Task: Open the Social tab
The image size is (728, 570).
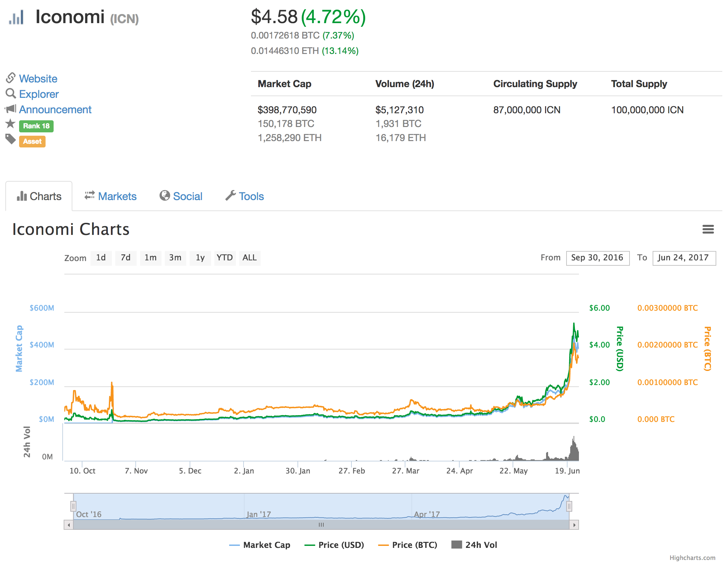Action: [x=187, y=196]
